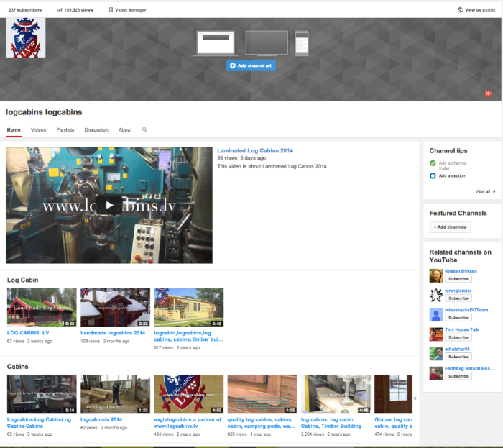Viewport: 503px width, 448px height.
Task: Subscribe to Kirsten Dirksen
Action: click(458, 279)
